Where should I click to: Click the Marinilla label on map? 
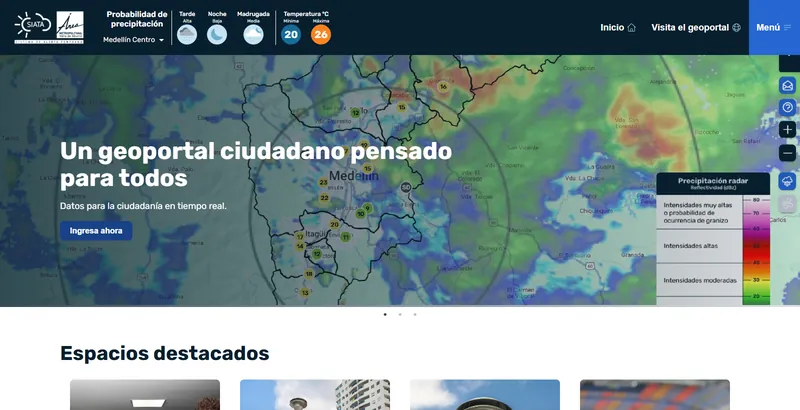pos(520,230)
